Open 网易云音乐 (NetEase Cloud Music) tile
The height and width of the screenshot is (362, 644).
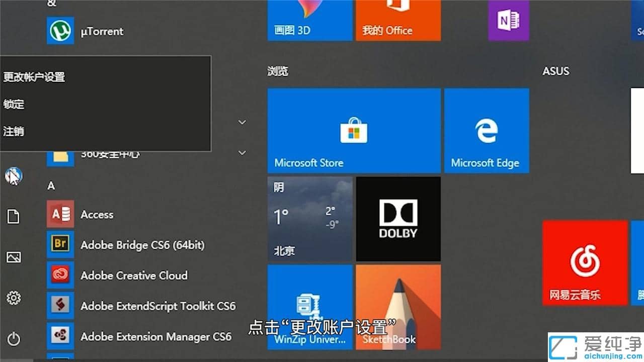pyautogui.click(x=585, y=262)
